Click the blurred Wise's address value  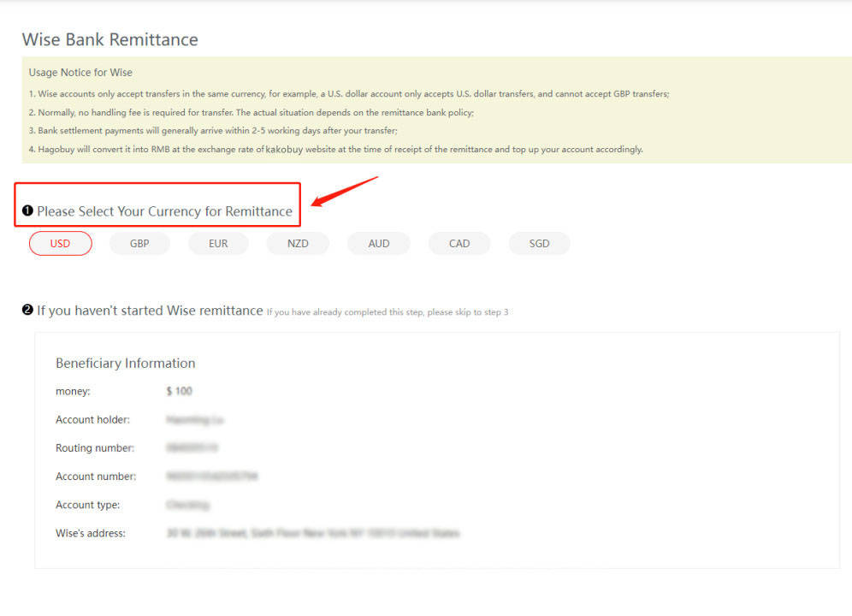click(313, 533)
